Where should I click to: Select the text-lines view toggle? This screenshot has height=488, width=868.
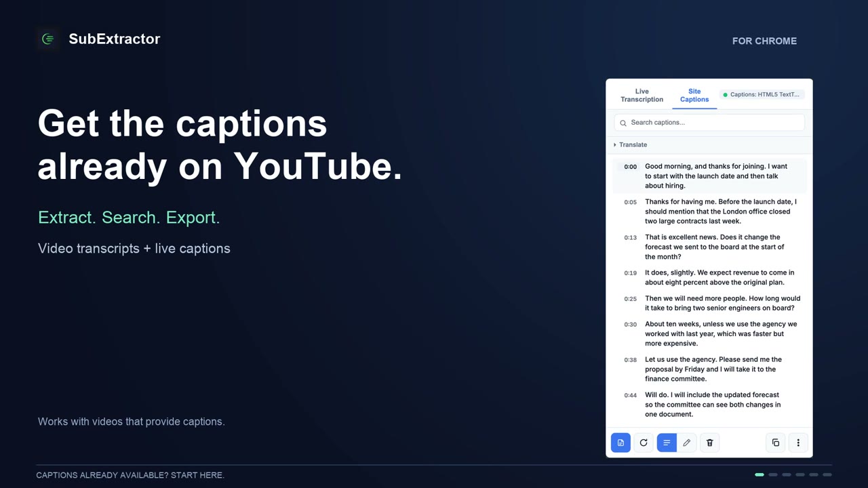[667, 443]
